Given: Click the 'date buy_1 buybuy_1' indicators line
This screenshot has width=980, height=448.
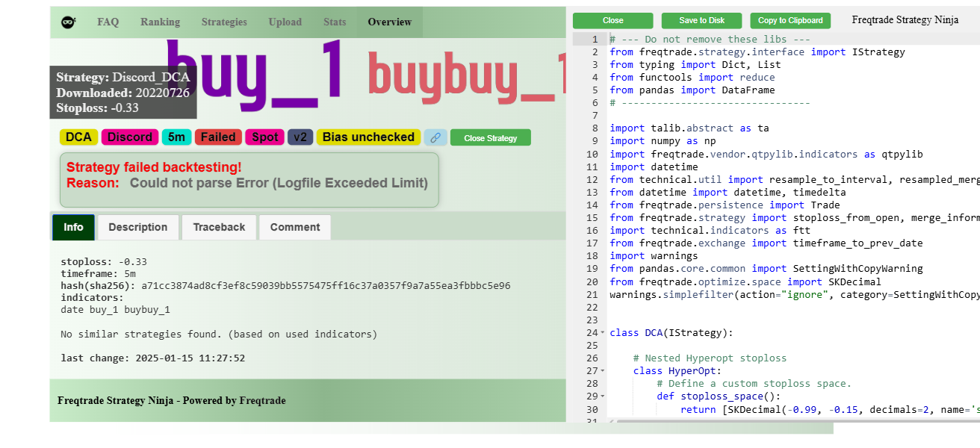Looking at the screenshot, I should pyautogui.click(x=115, y=310).
